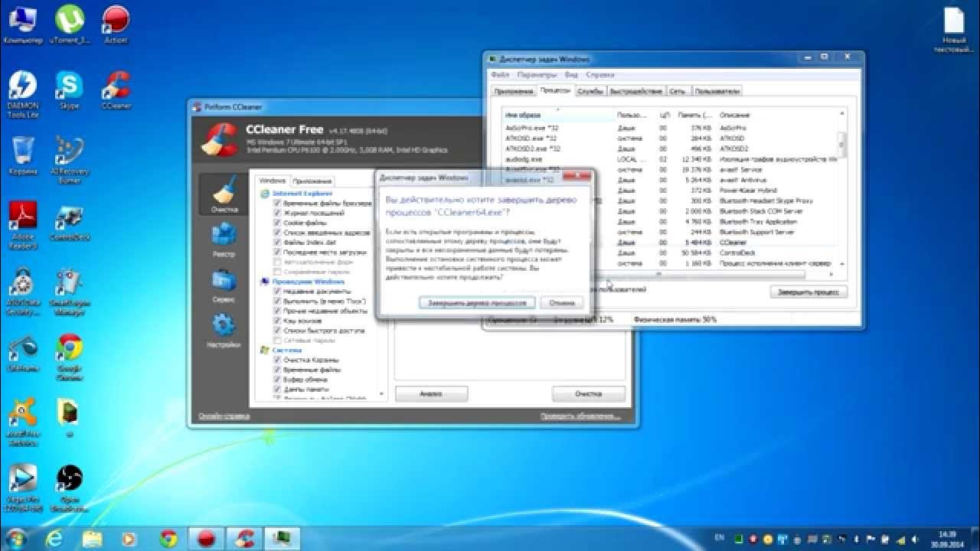The width and height of the screenshot is (980, 551).
Task: Click Проверить обновления link in CCleaner
Action: [580, 416]
